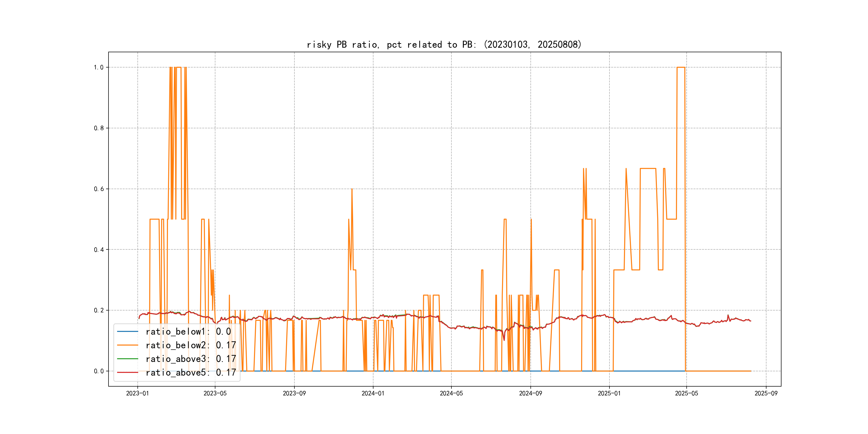Click the 0.2 y-axis tick label
Screen dimensions: 868x434
[x=98, y=310]
